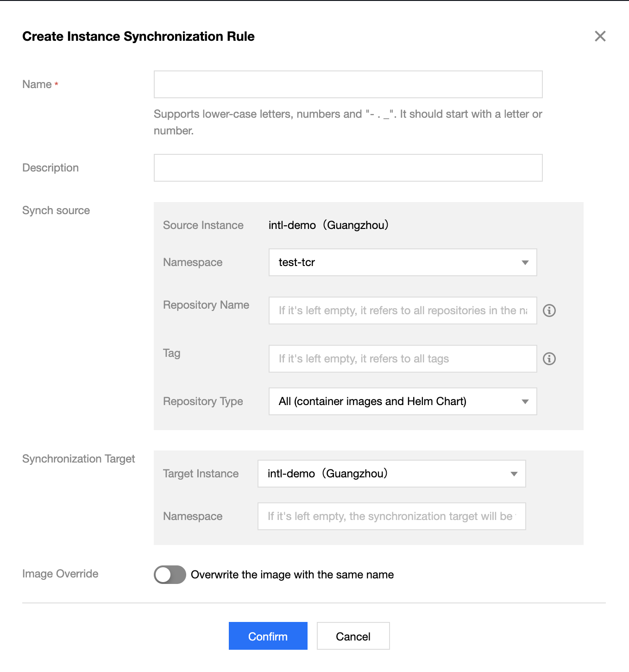629x672 pixels.
Task: Click the info icon beside Repository Name
Action: (549, 311)
